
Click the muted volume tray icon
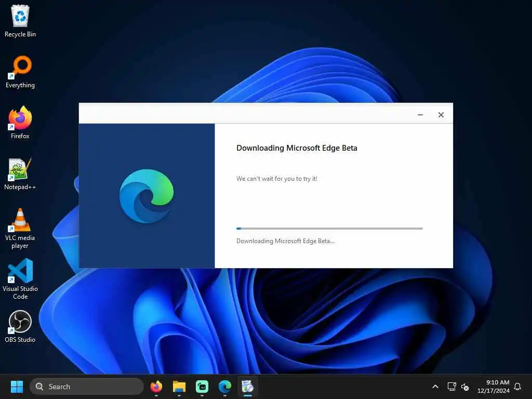tap(465, 387)
